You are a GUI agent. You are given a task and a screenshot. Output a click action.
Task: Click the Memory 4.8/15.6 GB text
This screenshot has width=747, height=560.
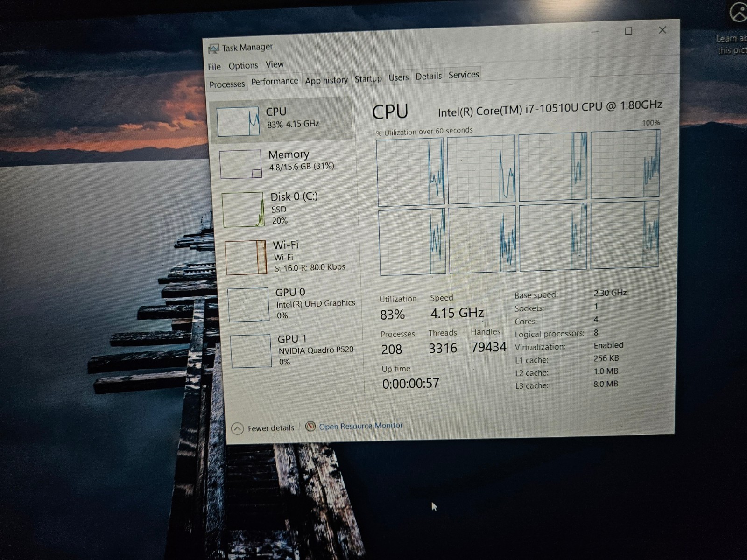click(302, 167)
